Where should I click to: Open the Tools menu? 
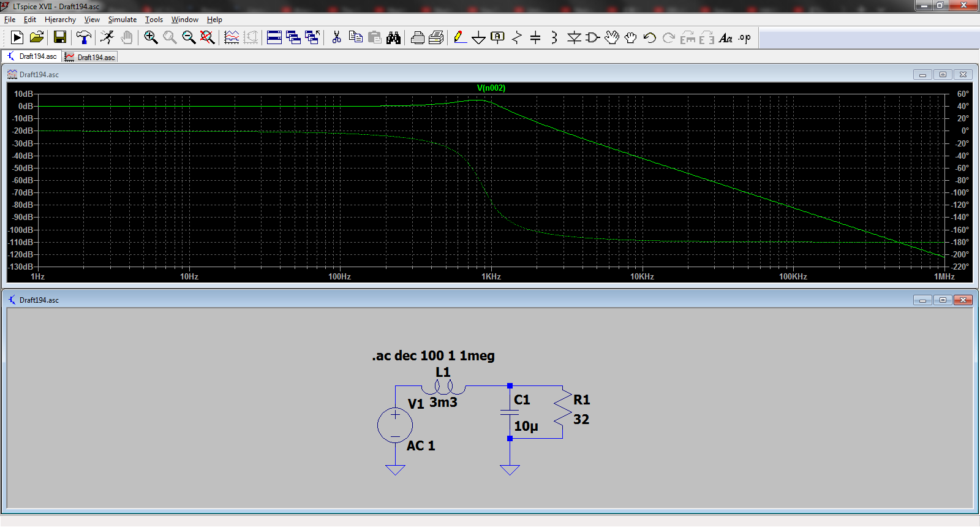pyautogui.click(x=154, y=20)
